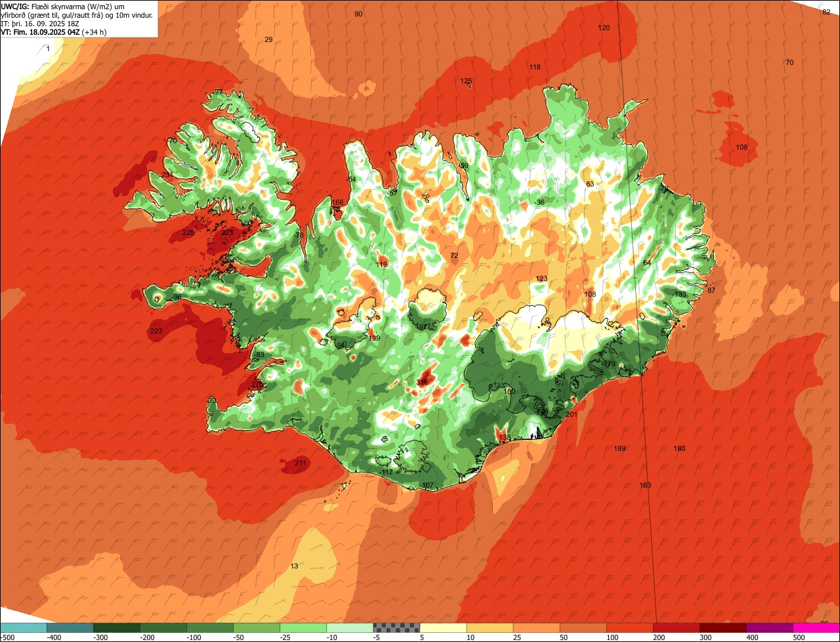This screenshot has width=840, height=642.
Task: Click the map value '107' on the south coast
Action: tap(428, 485)
